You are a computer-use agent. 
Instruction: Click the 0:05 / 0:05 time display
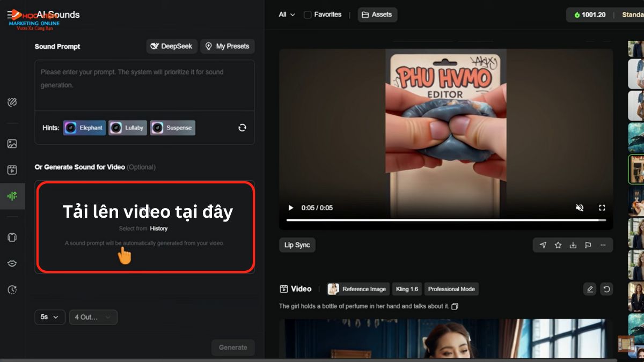[x=317, y=208]
